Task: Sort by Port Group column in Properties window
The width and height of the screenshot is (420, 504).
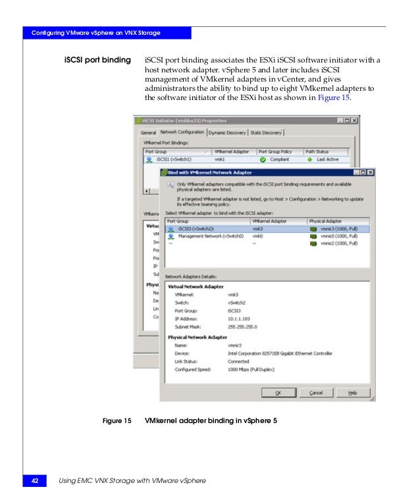Action: [178, 151]
